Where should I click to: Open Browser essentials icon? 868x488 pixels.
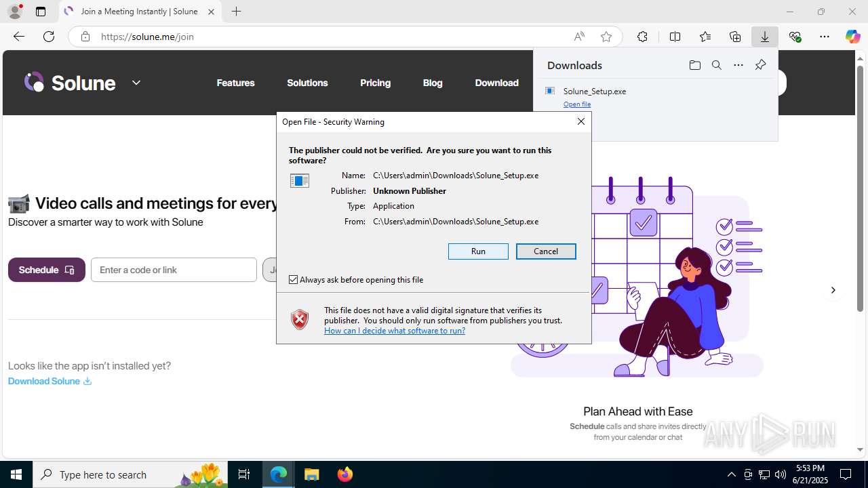pos(795,37)
